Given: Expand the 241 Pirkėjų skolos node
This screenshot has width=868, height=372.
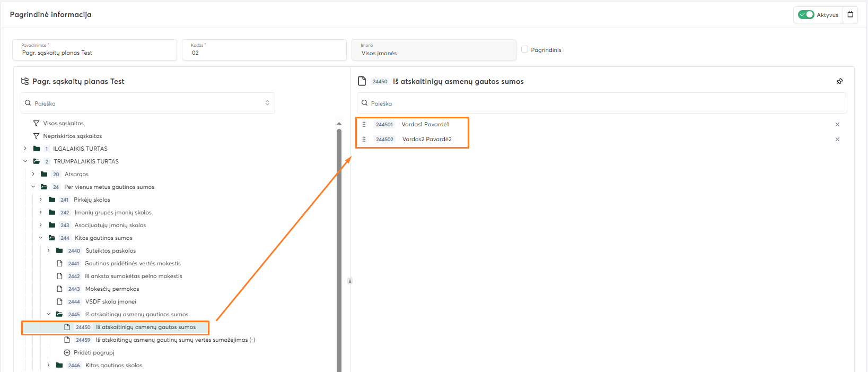Looking at the screenshot, I should tap(40, 200).
